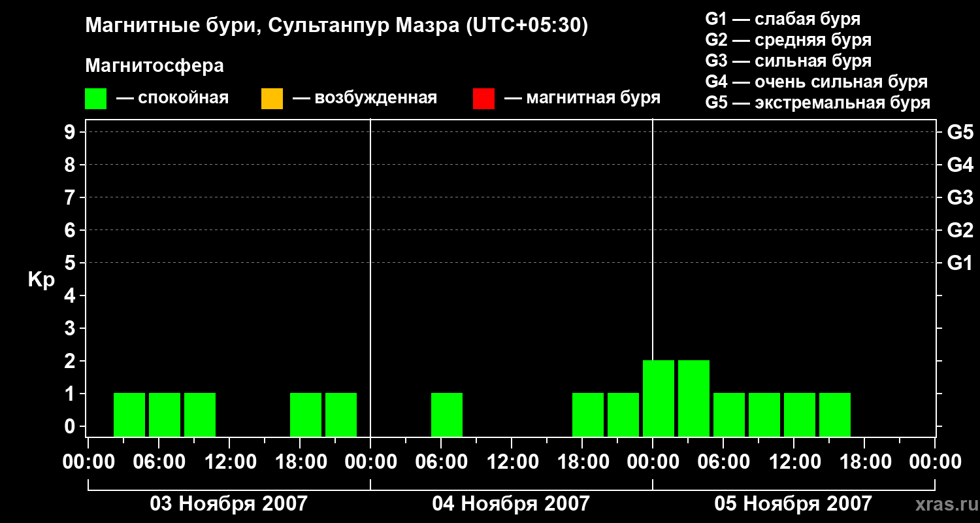Select the 'G2 — средняя буря' legend line
980x523 pixels.
789,40
